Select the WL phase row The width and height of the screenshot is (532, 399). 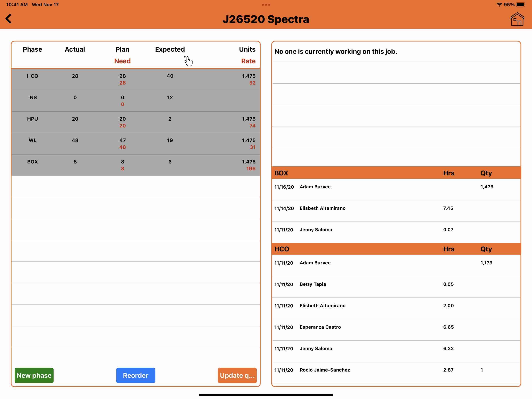pyautogui.click(x=136, y=144)
